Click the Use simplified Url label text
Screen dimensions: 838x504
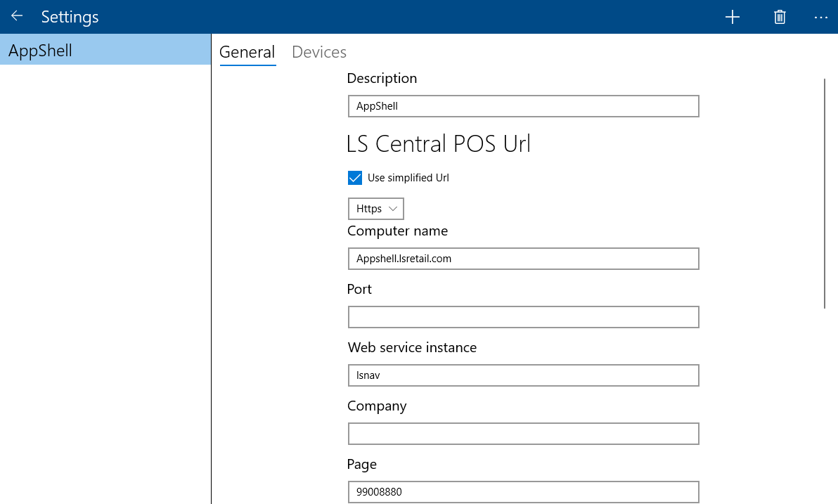(x=408, y=177)
